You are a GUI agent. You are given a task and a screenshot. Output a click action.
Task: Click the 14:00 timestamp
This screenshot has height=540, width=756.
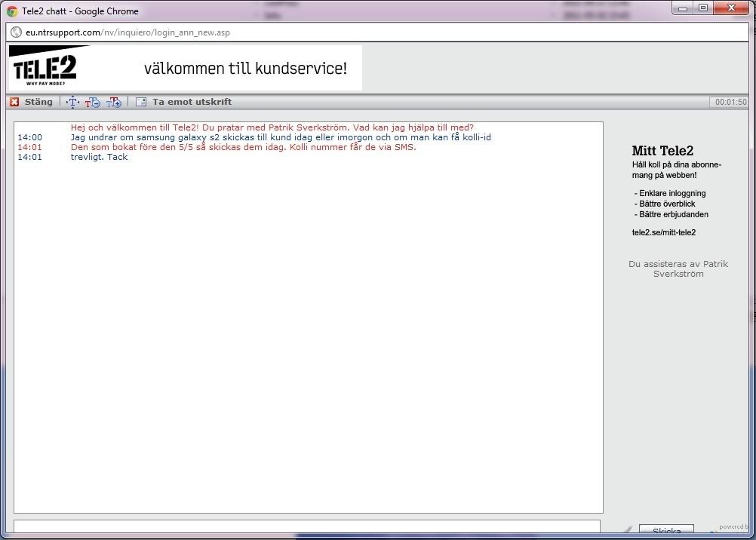(29, 137)
